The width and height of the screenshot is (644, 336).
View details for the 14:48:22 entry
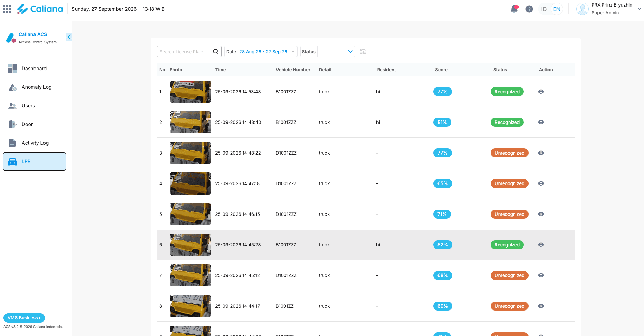(541, 153)
